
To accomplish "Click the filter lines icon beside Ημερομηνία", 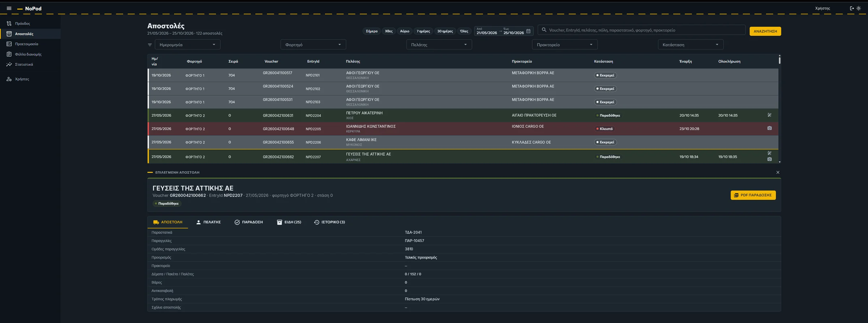I will (x=150, y=45).
